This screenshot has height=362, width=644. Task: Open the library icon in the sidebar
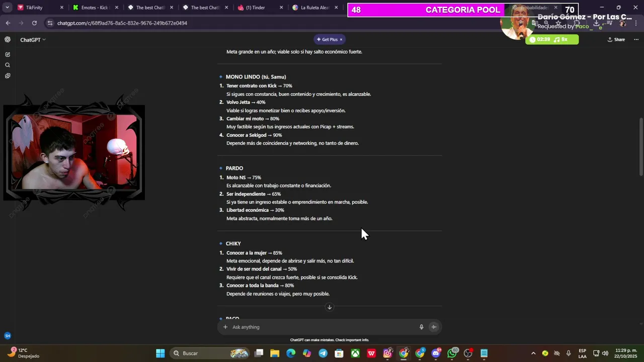click(x=8, y=76)
